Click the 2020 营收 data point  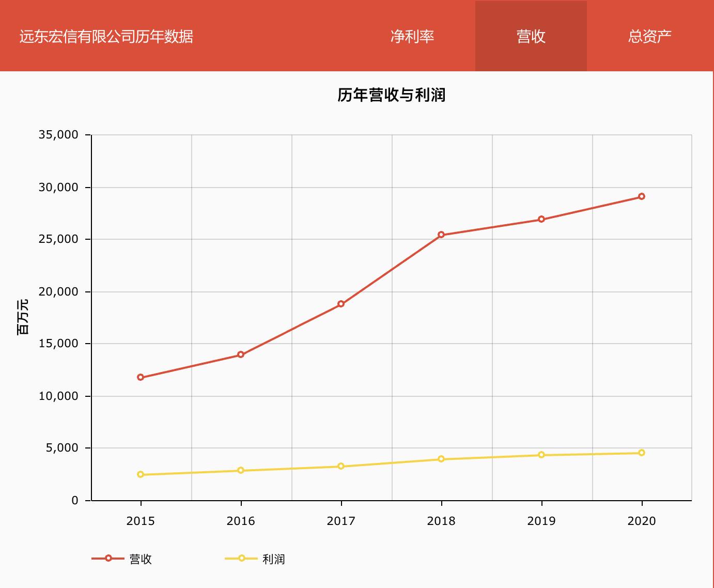point(642,196)
